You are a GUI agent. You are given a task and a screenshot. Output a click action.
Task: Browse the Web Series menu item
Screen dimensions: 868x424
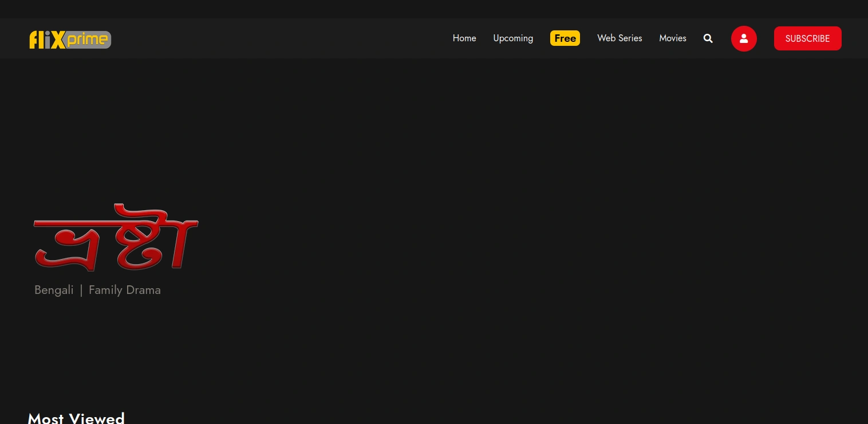tap(620, 38)
